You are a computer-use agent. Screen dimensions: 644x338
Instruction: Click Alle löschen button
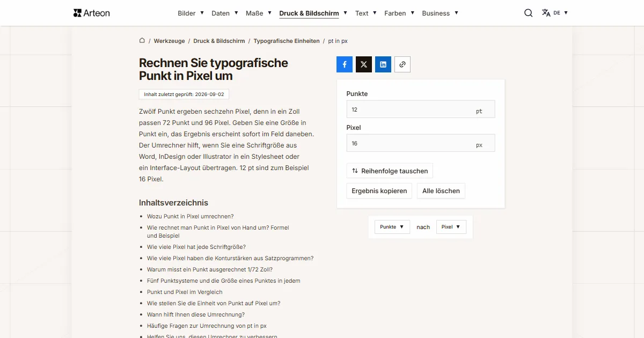[441, 191]
